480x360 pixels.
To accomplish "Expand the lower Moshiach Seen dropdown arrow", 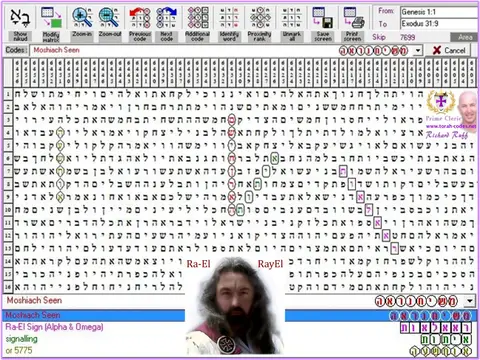I will tap(469, 301).
